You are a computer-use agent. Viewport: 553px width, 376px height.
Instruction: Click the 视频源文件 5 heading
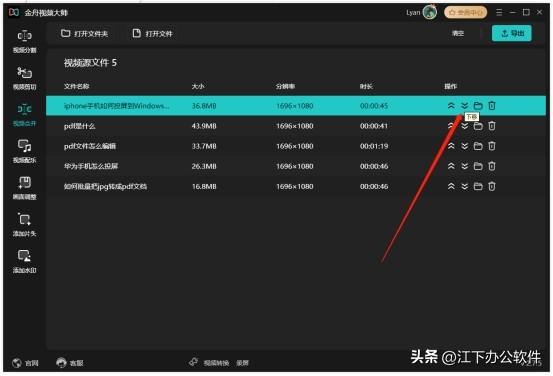tap(90, 63)
